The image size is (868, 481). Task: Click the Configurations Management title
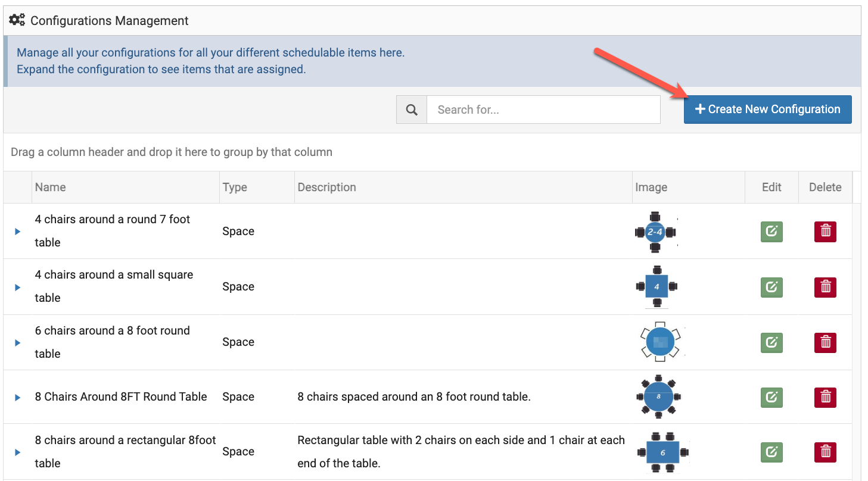[x=110, y=21]
